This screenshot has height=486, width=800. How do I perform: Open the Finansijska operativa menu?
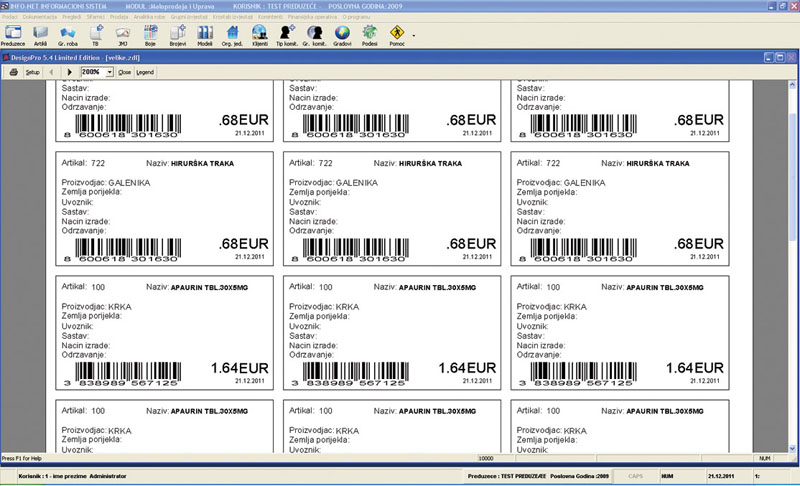coord(312,17)
